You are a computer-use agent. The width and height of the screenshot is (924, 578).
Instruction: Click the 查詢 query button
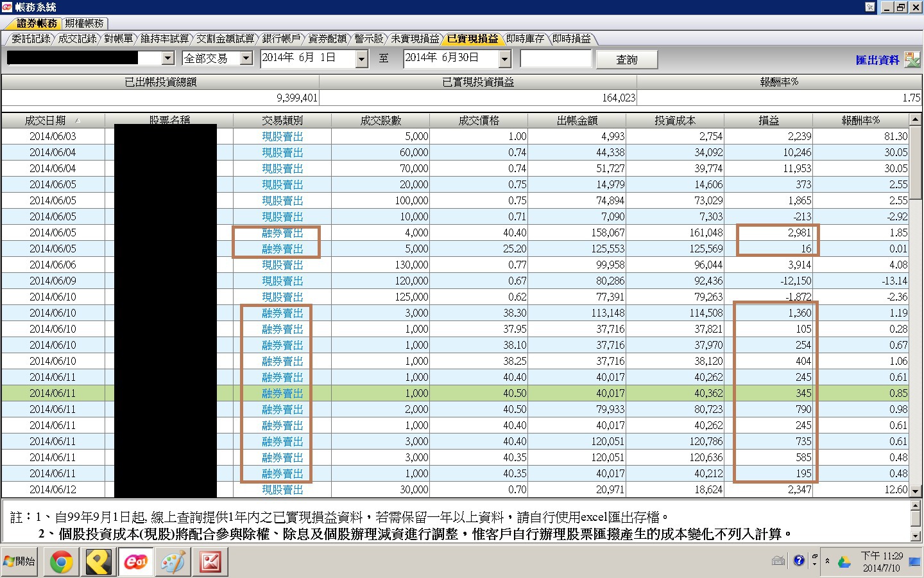[627, 59]
